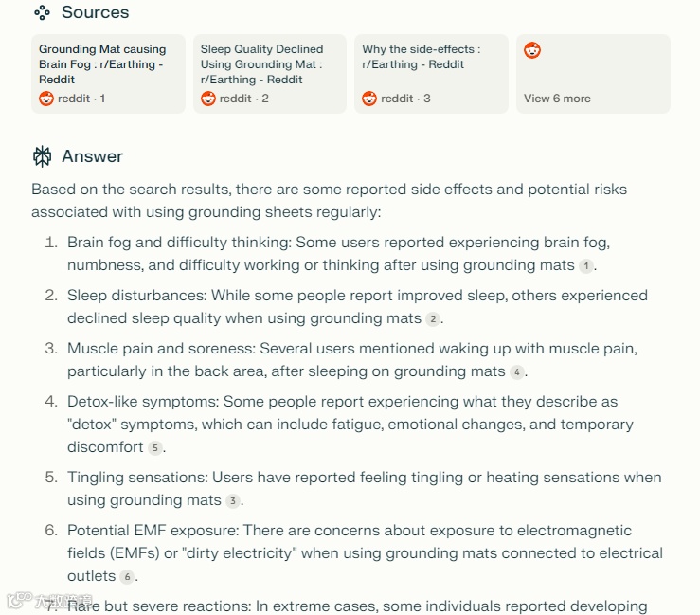Click the reddit · 1 source label
This screenshot has height=615, width=700.
(81, 99)
